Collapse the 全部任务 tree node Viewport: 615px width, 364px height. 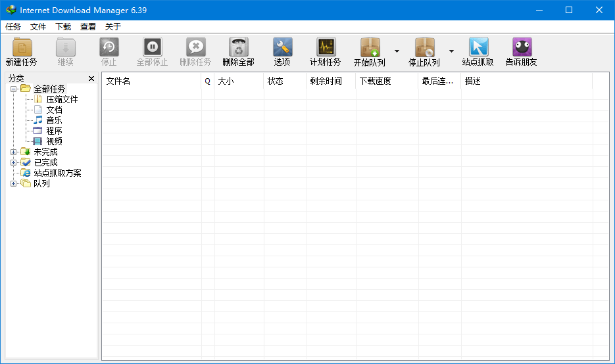click(13, 89)
